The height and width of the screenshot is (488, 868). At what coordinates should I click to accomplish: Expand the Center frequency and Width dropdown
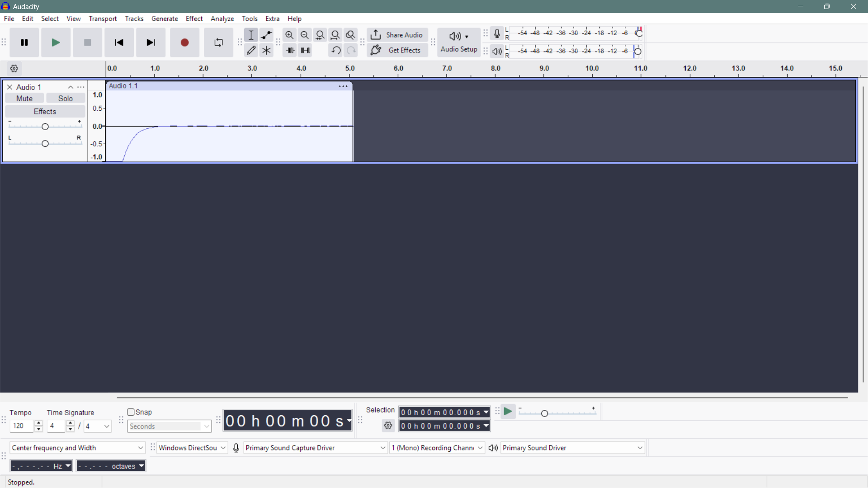(77, 448)
